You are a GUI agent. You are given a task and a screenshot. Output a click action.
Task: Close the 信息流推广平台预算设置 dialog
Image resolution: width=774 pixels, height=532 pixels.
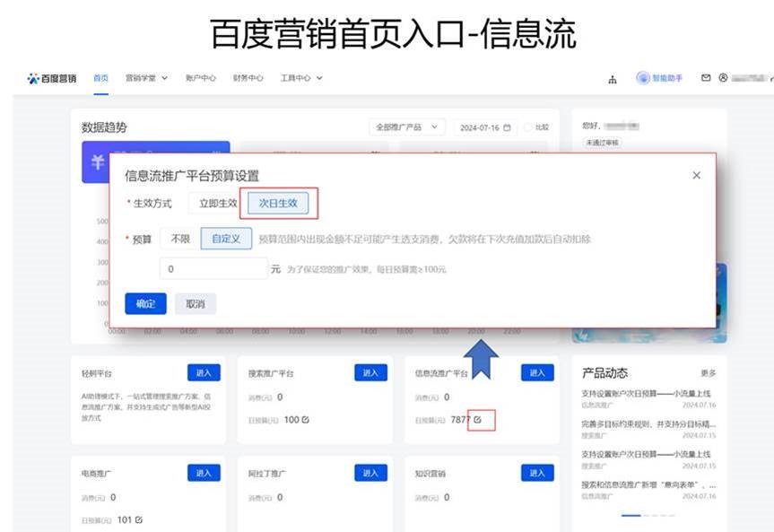[x=697, y=175]
